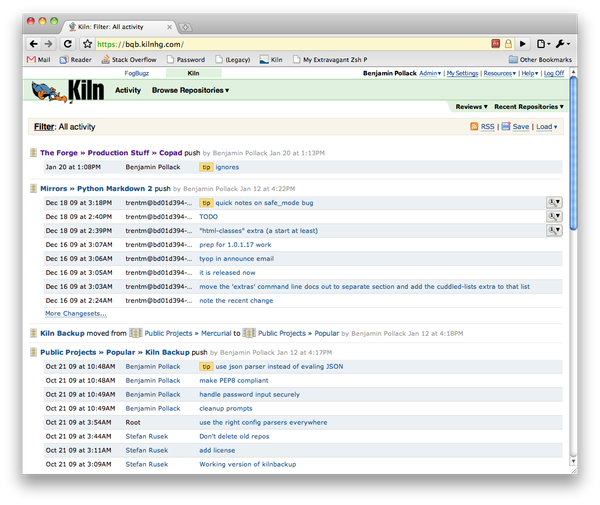Click the scrollbar down arrow
Viewport: 600px width, 505px height.
573,461
